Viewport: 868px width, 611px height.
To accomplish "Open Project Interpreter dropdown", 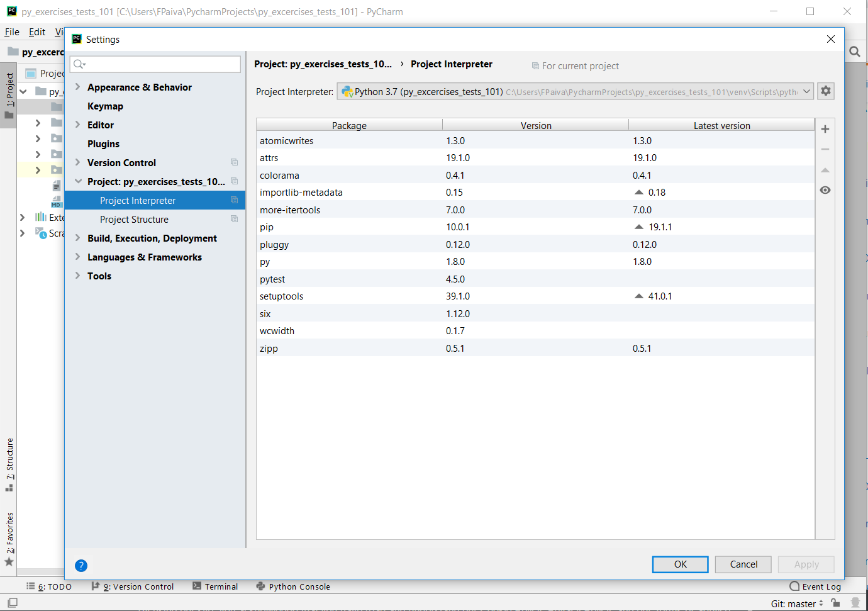I will pos(806,91).
